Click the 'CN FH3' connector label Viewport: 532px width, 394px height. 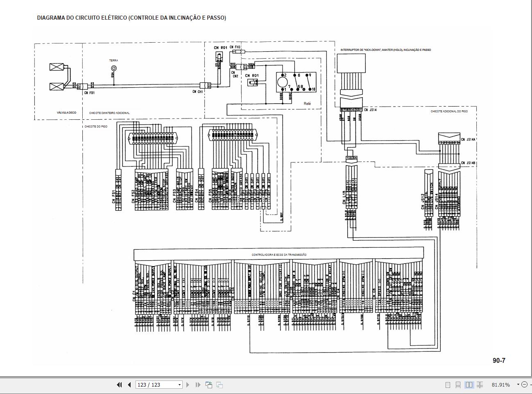tap(235, 47)
